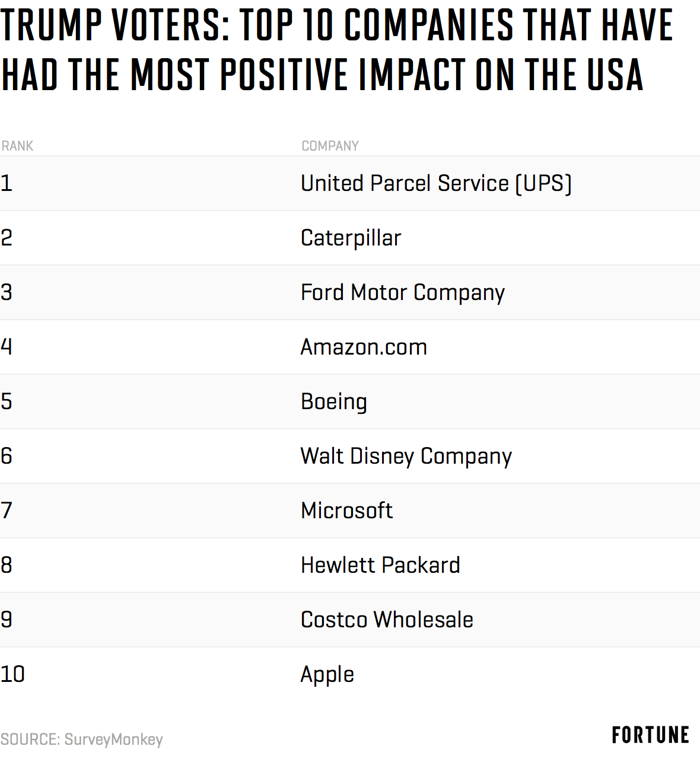Viewport: 700px width, 759px height.
Task: Click on Ford Motor Company
Action: pos(402,293)
